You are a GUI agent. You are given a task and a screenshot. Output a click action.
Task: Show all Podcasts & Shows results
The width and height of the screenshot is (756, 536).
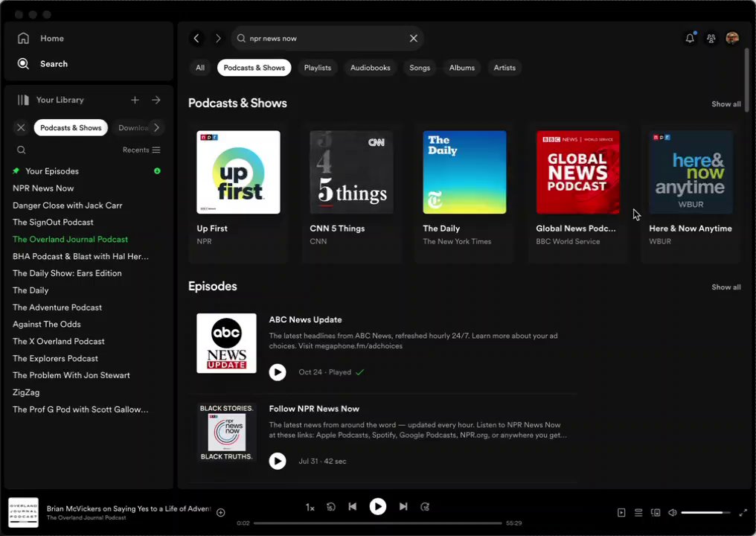(x=725, y=103)
